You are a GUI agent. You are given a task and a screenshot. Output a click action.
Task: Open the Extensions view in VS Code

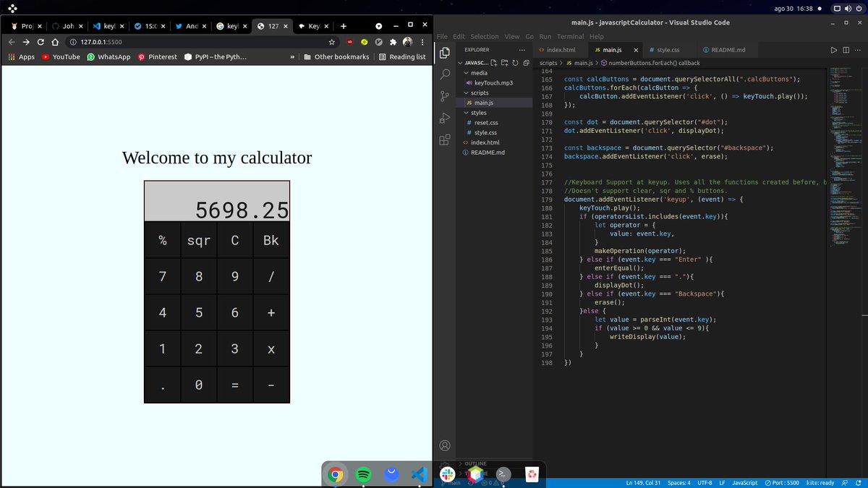[446, 140]
